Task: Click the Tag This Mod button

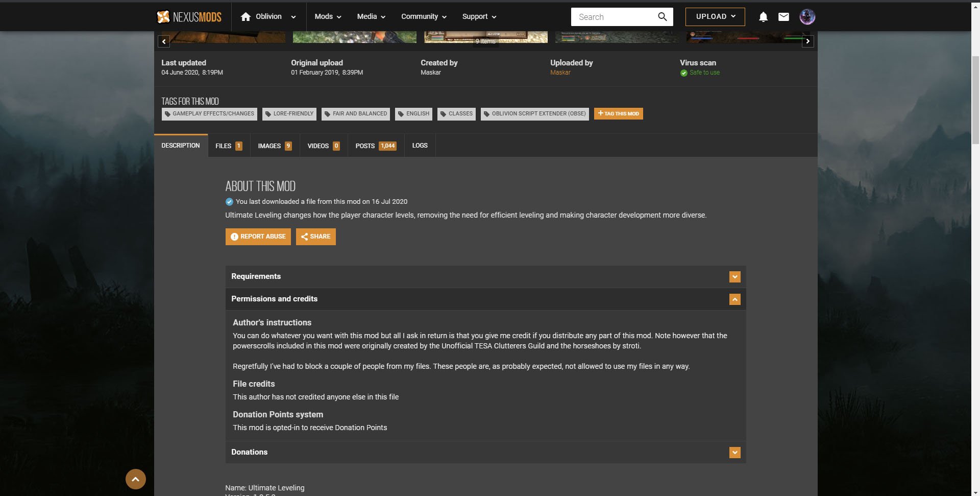Action: (619, 113)
